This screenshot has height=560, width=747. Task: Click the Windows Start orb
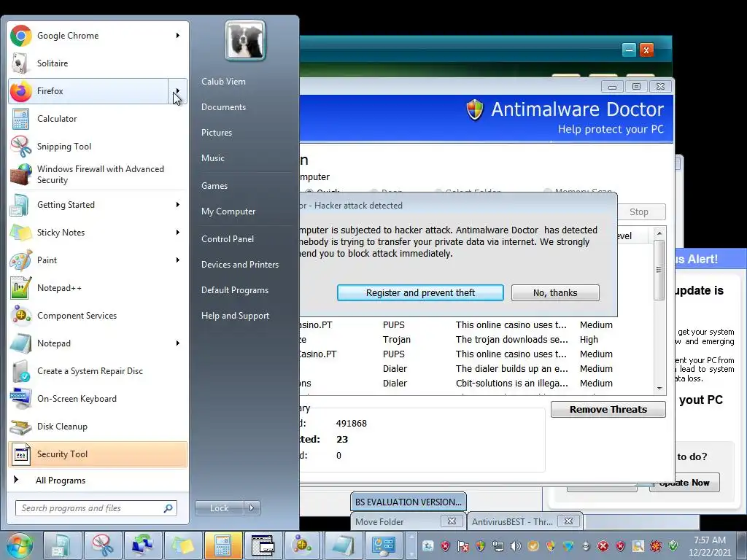pos(20,545)
